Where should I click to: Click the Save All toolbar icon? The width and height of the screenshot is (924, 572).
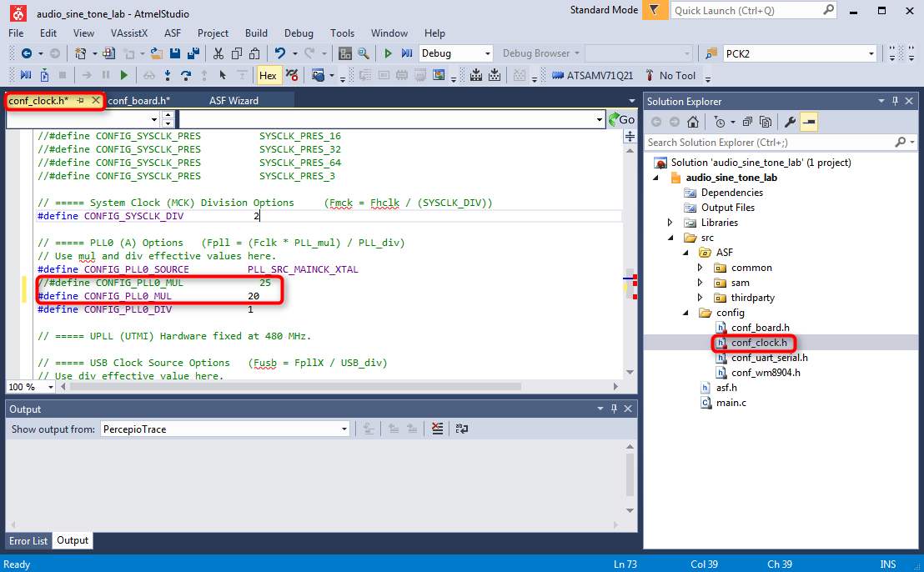pyautogui.click(x=193, y=53)
